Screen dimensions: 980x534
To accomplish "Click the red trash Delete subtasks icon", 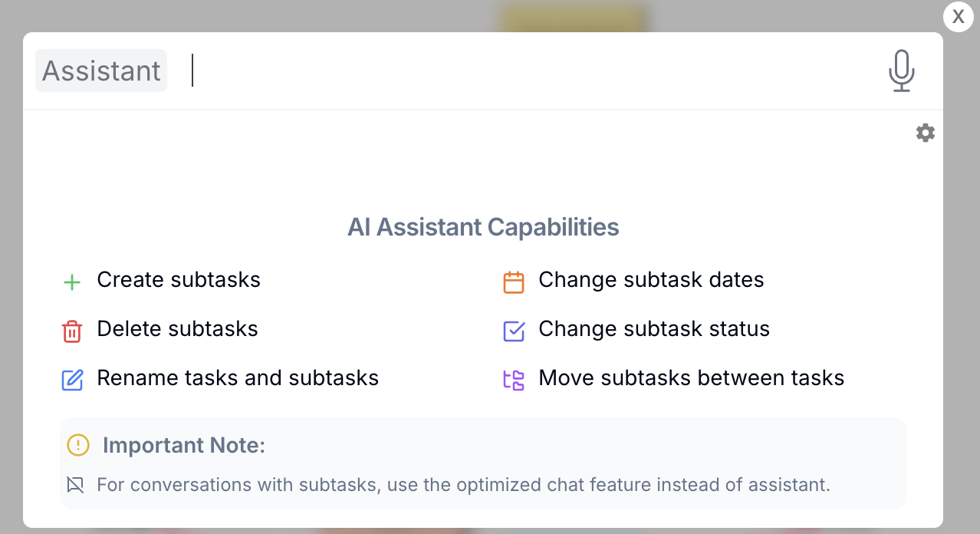I will pyautogui.click(x=71, y=331).
